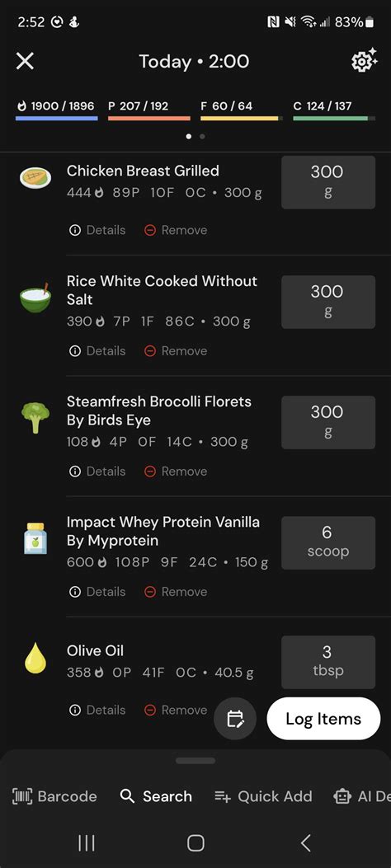The height and width of the screenshot is (868, 391).
Task: Tap the rice bowl icon
Action: point(35,298)
